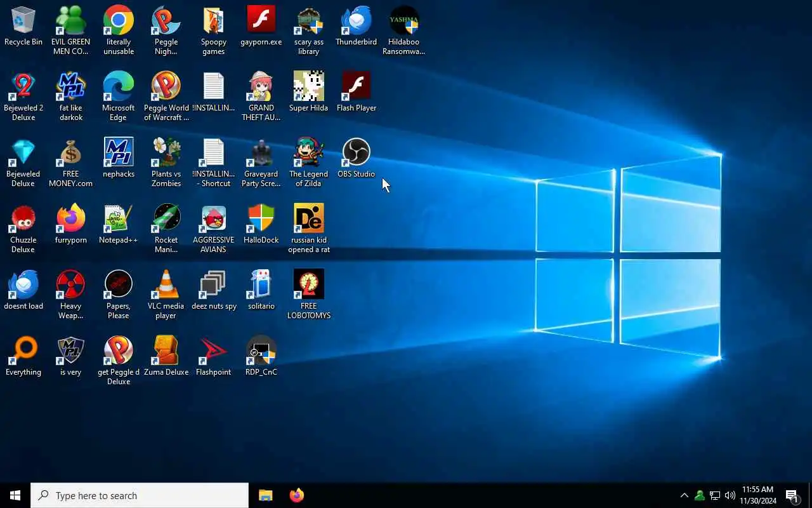Click the Papers, Please icon
The image size is (812, 508).
coord(119,295)
